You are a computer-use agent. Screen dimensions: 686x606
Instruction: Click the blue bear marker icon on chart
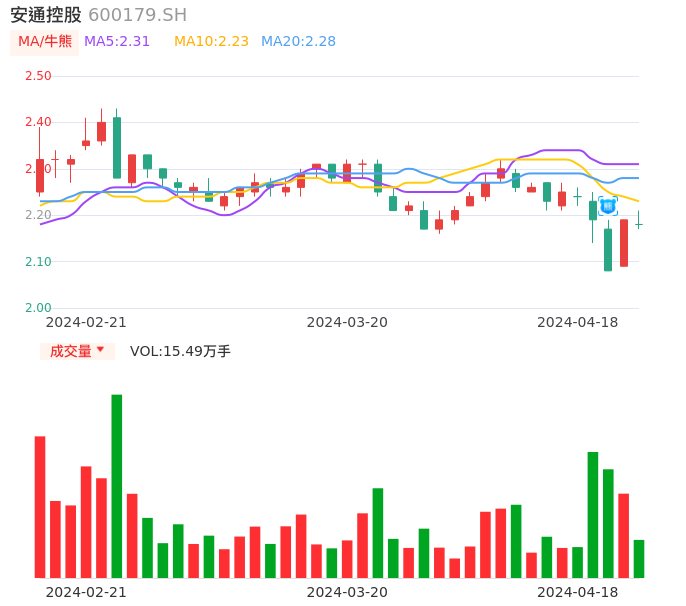(x=608, y=206)
